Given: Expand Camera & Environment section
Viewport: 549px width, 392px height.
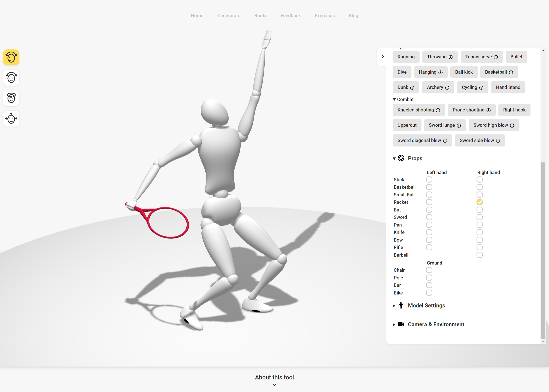Looking at the screenshot, I should pos(436,324).
